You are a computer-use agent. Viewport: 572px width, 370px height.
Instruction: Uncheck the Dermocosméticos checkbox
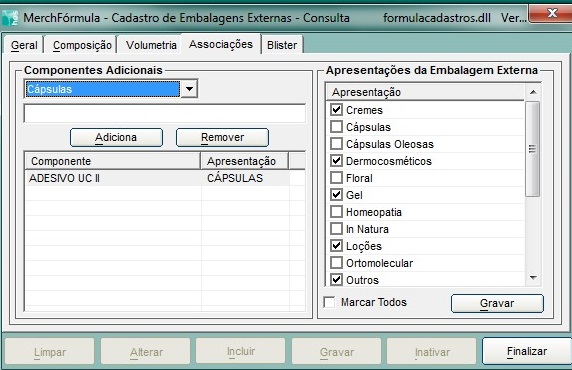coord(336,161)
